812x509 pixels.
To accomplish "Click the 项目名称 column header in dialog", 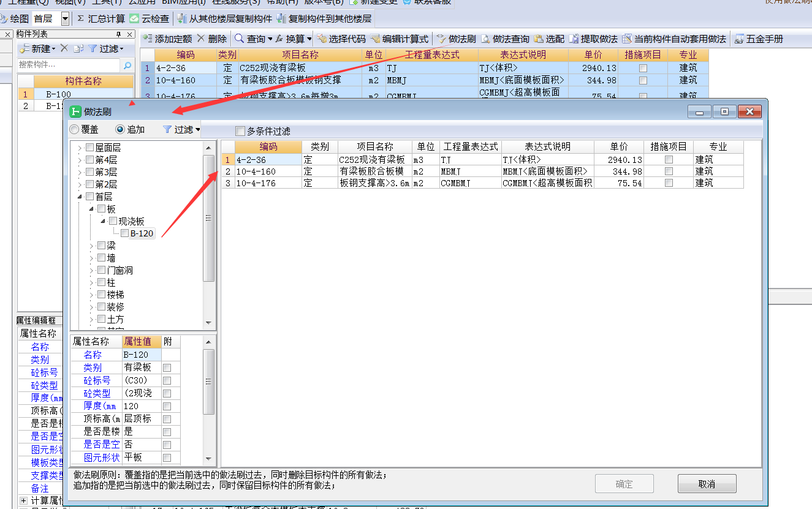I will [375, 147].
